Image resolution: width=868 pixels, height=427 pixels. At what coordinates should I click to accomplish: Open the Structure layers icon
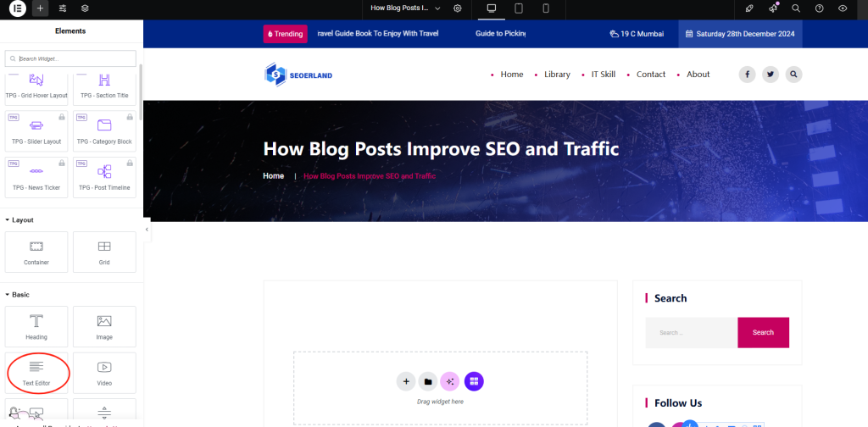pos(84,8)
